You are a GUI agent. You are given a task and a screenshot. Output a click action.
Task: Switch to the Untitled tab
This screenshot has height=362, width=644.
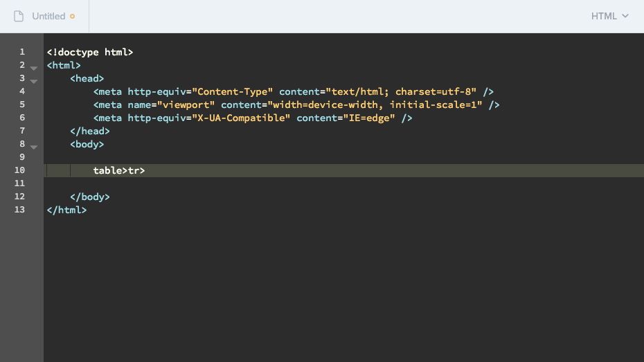pos(48,16)
